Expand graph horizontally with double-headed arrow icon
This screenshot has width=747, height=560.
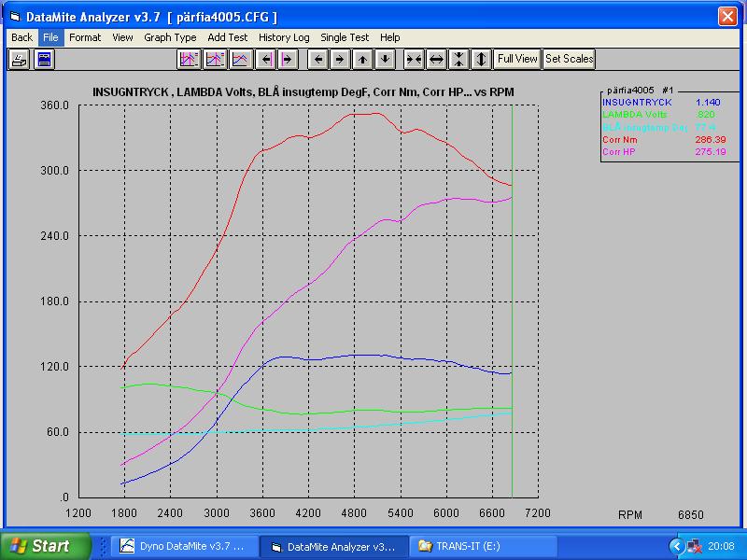coord(436,59)
